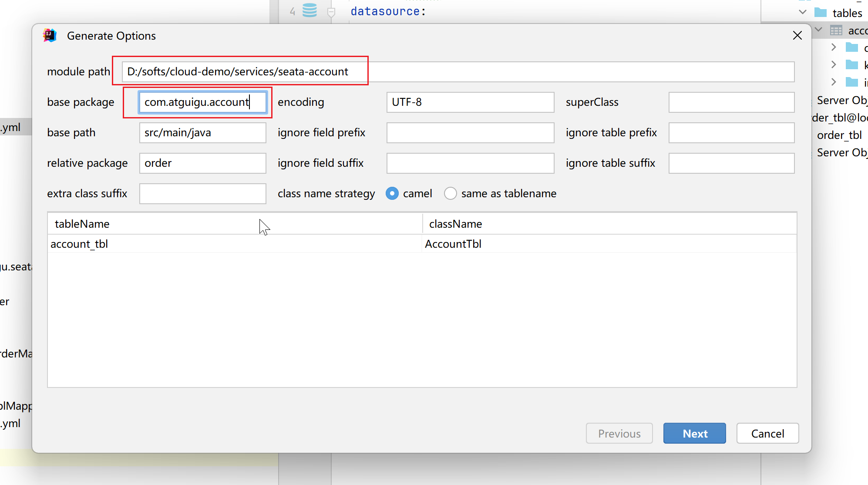
Task: Select the account_tbl table name cell
Action: [235, 244]
